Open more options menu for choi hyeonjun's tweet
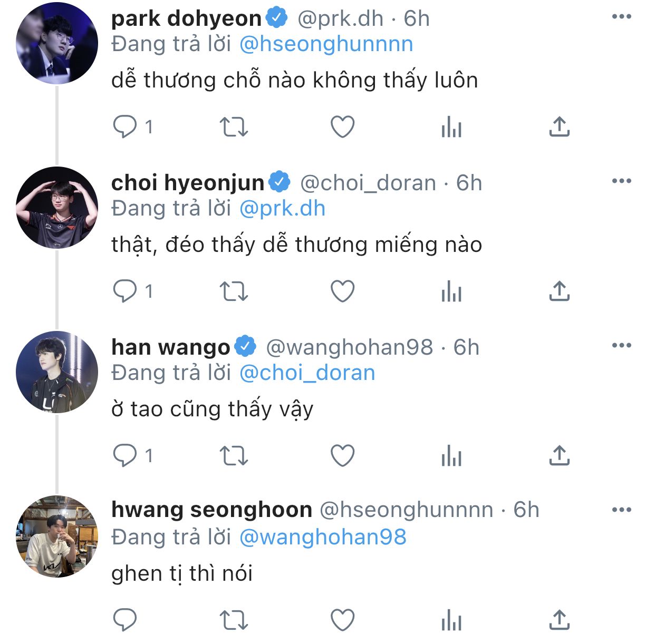Screen dimensions: 655x644 click(x=622, y=181)
